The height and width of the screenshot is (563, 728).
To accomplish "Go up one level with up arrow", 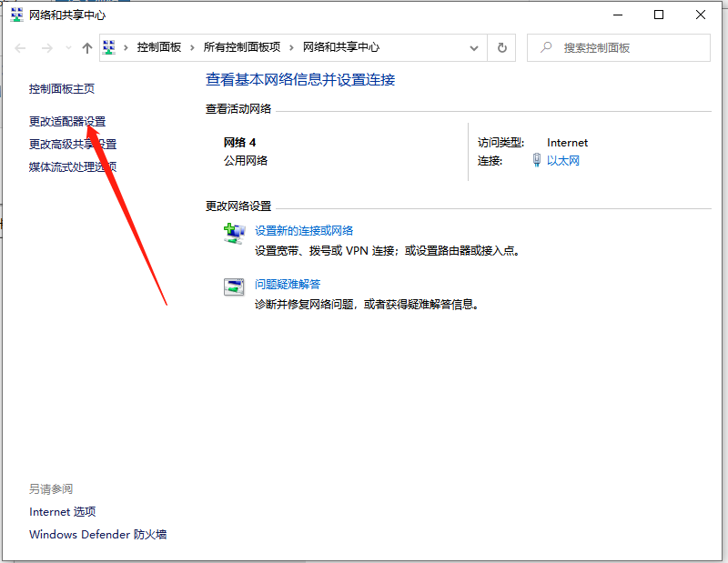I will tap(86, 48).
